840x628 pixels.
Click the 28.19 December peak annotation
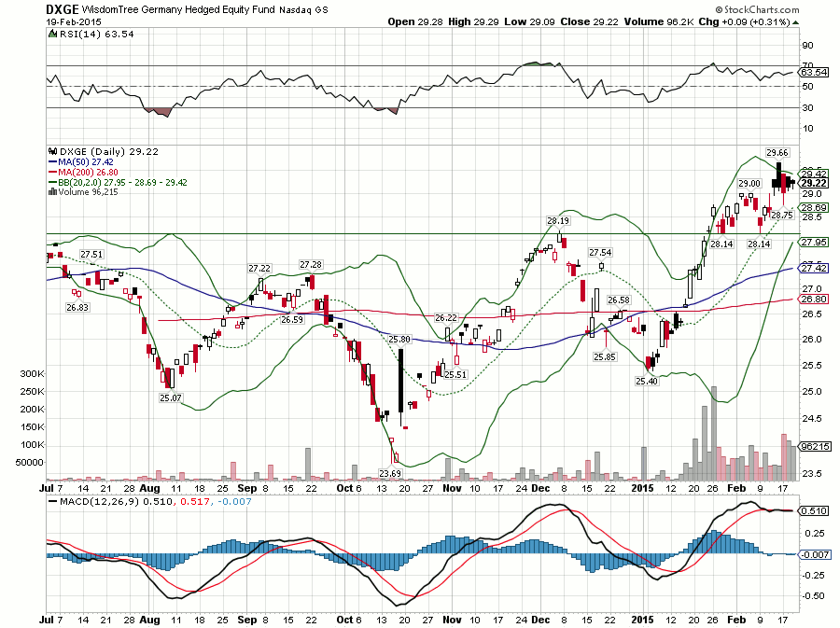558,220
